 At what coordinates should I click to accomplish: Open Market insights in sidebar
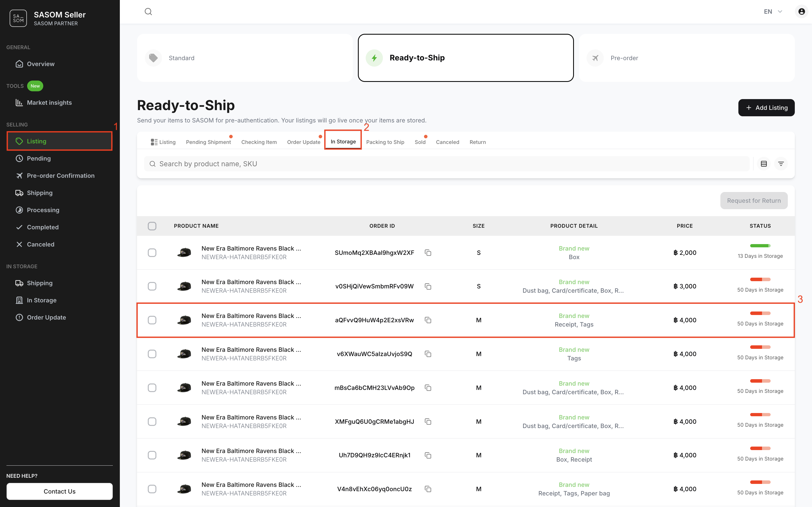coord(49,103)
